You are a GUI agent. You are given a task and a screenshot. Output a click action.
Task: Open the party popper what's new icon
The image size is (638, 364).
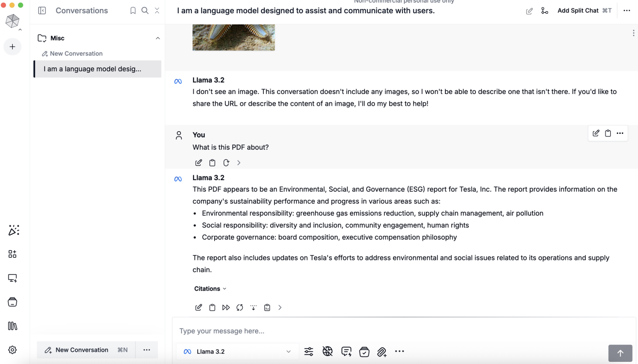click(x=13, y=230)
